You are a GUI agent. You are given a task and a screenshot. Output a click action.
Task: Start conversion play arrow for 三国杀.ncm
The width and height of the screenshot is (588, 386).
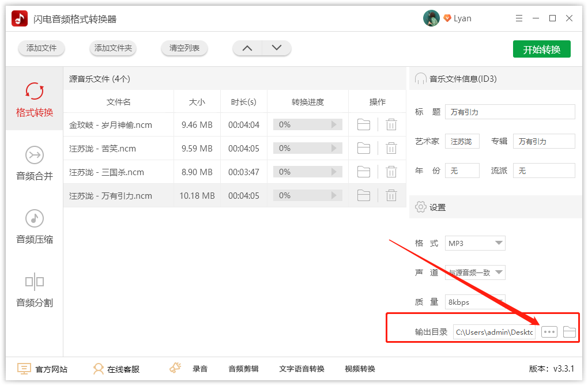333,172
